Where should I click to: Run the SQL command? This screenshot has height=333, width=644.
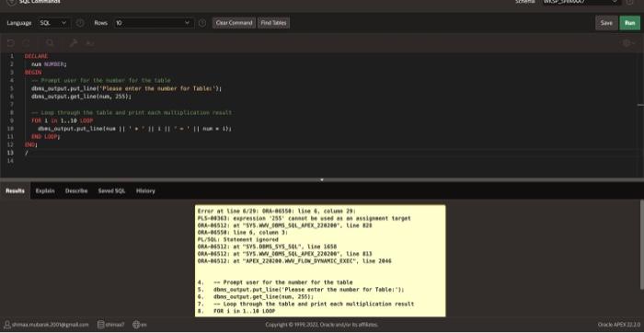pos(629,23)
